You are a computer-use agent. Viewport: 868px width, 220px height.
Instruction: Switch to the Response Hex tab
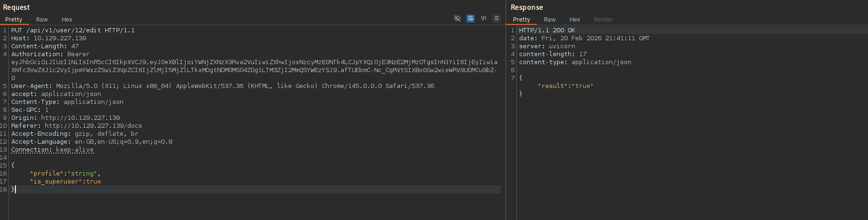(575, 20)
